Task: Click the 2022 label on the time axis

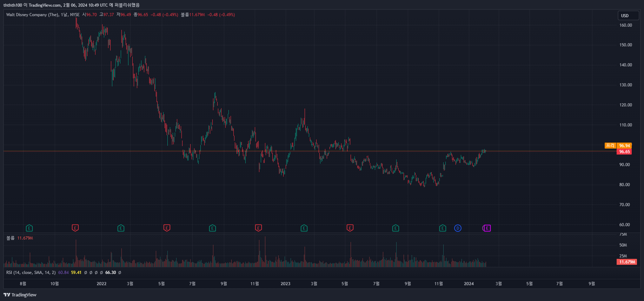Action: (x=101, y=284)
